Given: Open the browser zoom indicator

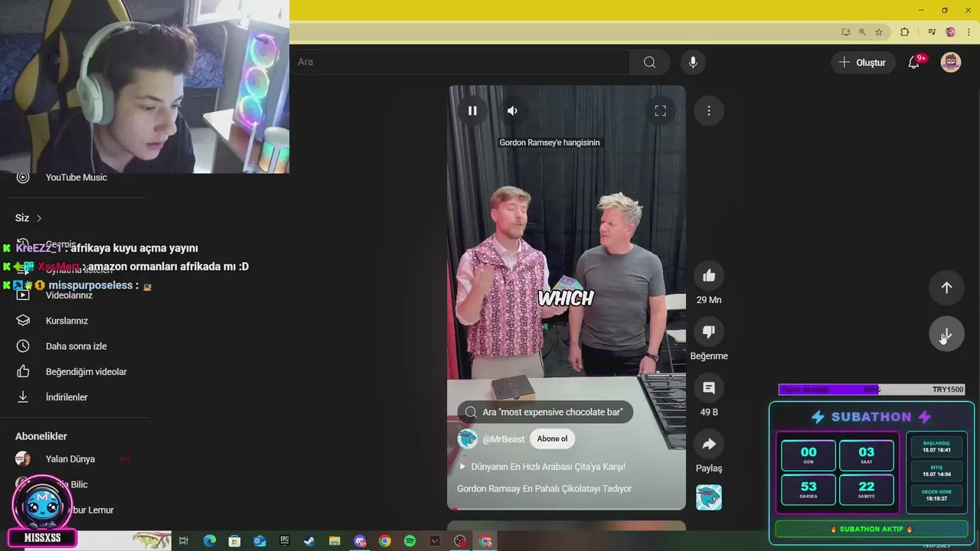Looking at the screenshot, I should [862, 32].
